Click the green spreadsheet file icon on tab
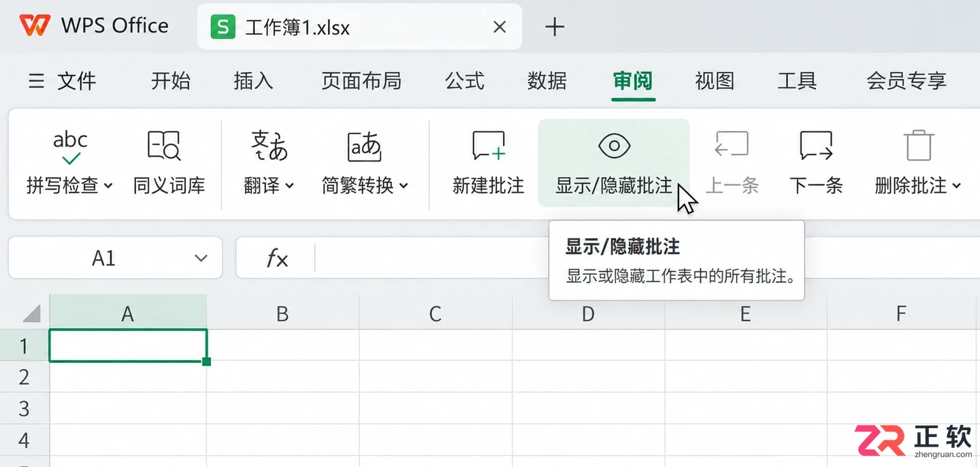 click(223, 27)
